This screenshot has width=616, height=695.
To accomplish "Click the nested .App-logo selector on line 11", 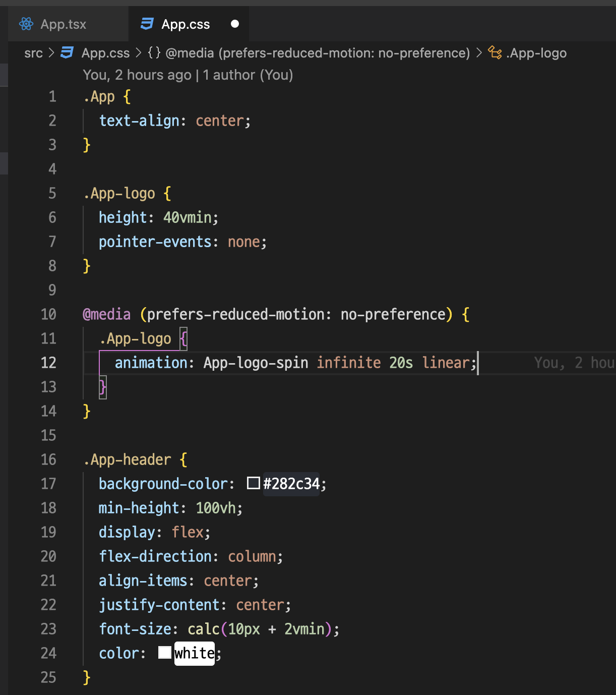I will coord(136,338).
